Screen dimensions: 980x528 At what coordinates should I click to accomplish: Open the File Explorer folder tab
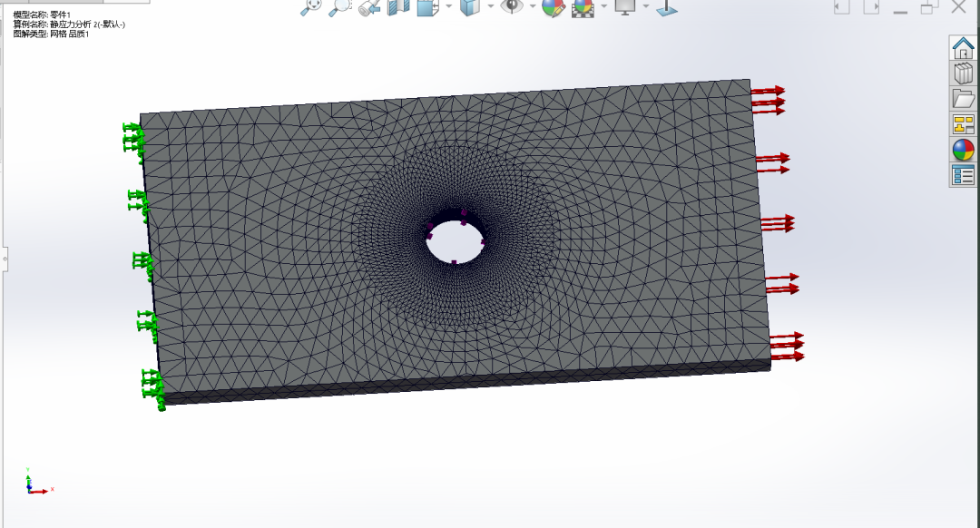pos(963,99)
